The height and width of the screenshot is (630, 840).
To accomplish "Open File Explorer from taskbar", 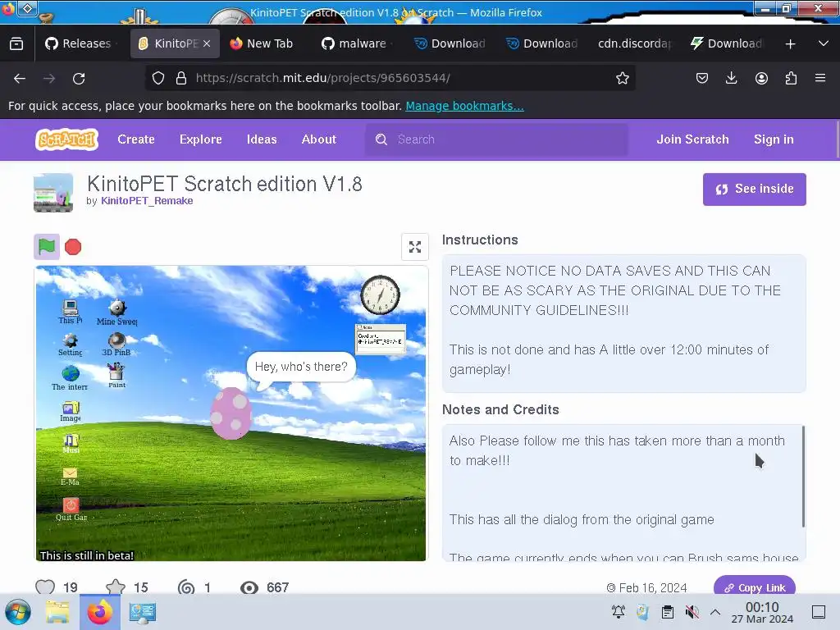I will [x=57, y=612].
